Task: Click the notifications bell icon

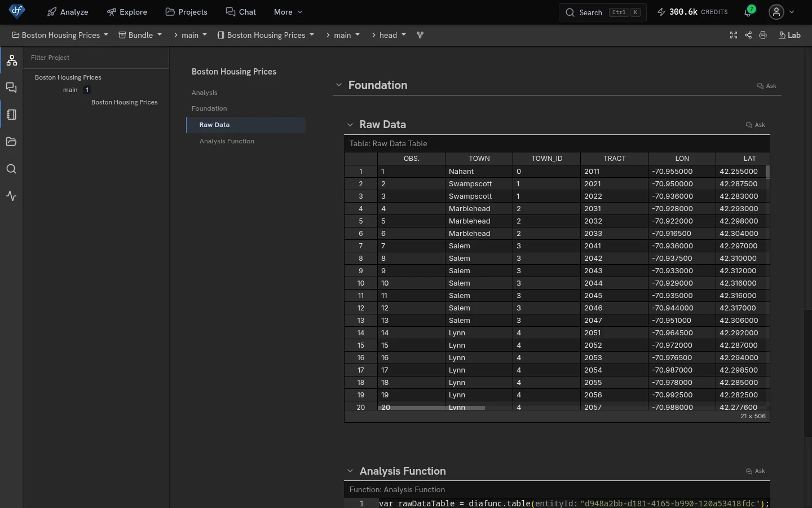Action: (x=749, y=12)
